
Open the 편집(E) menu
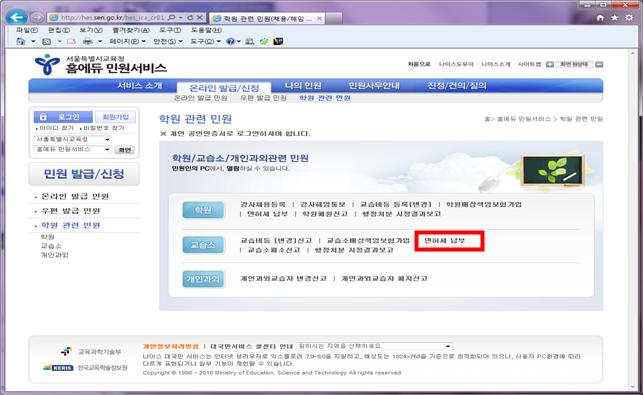(x=59, y=30)
